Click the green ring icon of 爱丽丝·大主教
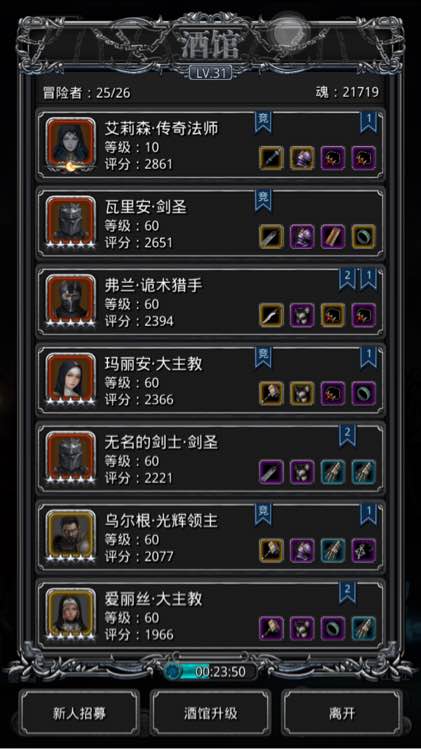The width and height of the screenshot is (421, 750). (333, 629)
